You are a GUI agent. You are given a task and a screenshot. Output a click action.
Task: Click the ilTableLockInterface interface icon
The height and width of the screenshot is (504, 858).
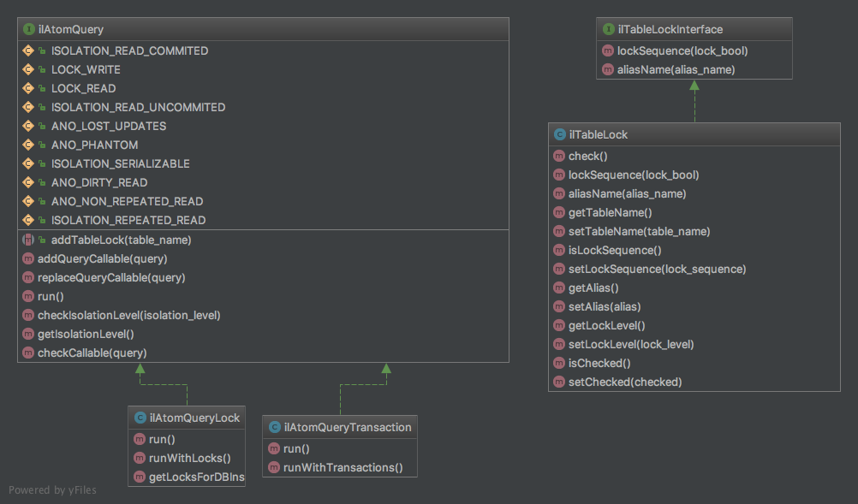608,30
